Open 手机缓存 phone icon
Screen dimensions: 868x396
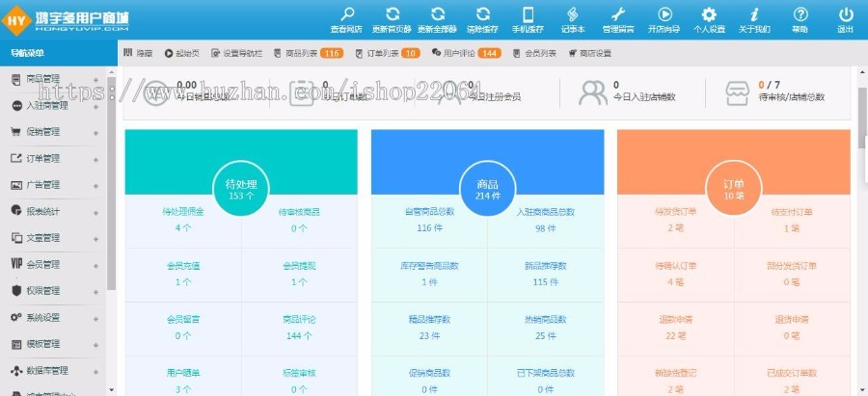click(x=529, y=14)
